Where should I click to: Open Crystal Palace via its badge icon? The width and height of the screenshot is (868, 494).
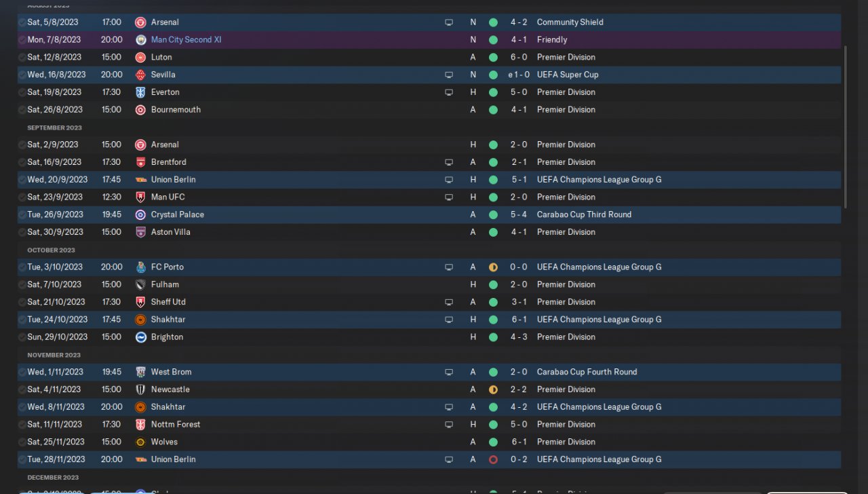click(140, 214)
